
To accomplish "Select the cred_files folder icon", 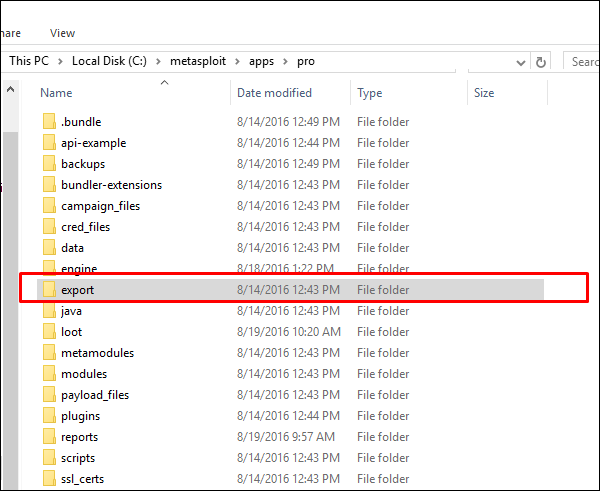I will pyautogui.click(x=49, y=227).
